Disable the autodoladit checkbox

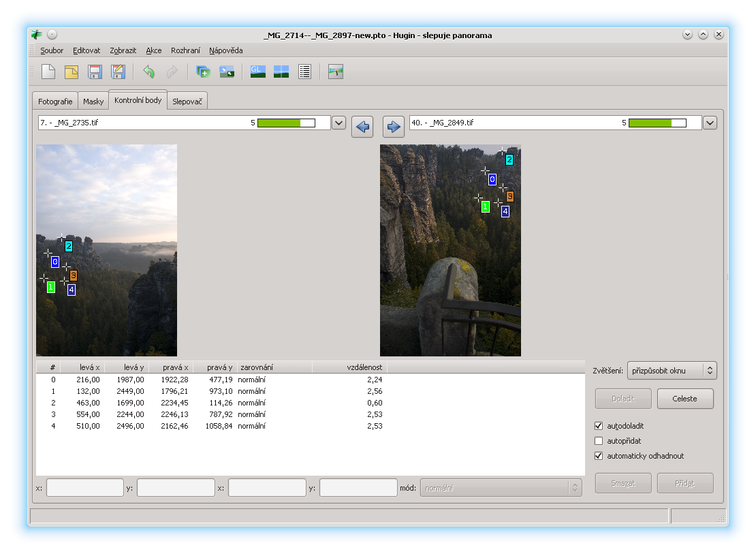[599, 426]
